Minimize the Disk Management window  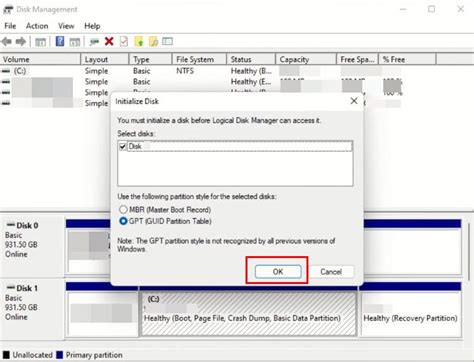click(403, 9)
